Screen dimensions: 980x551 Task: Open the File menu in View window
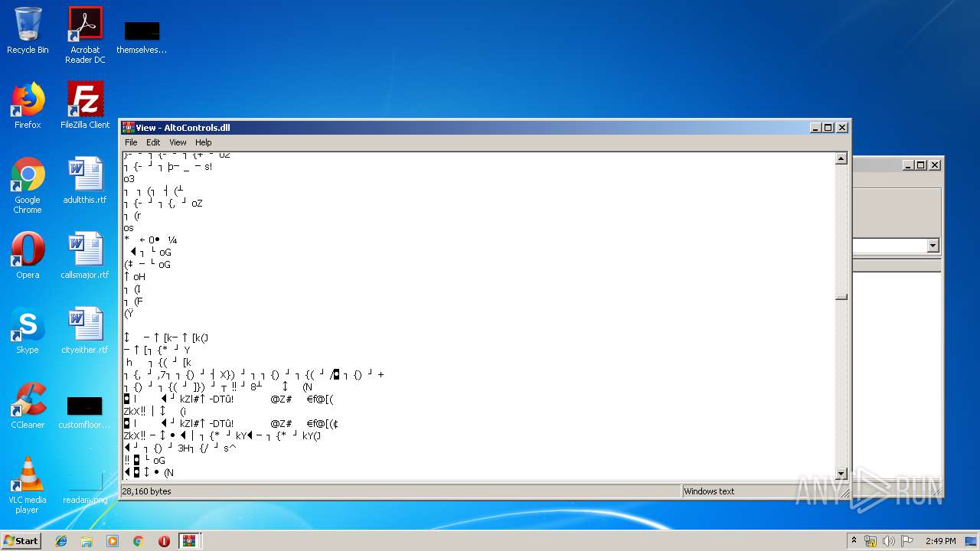click(x=131, y=142)
